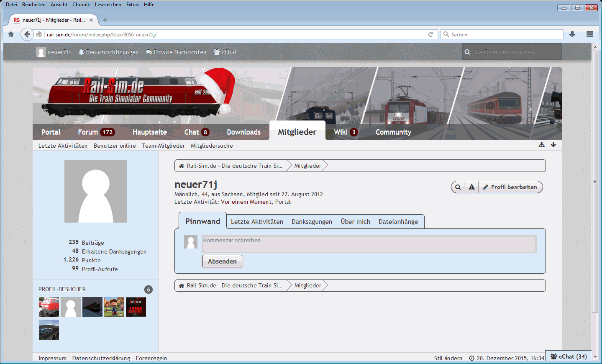This screenshot has height=364, width=602.
Task: Open the Datei menu
Action: pyautogui.click(x=11, y=5)
